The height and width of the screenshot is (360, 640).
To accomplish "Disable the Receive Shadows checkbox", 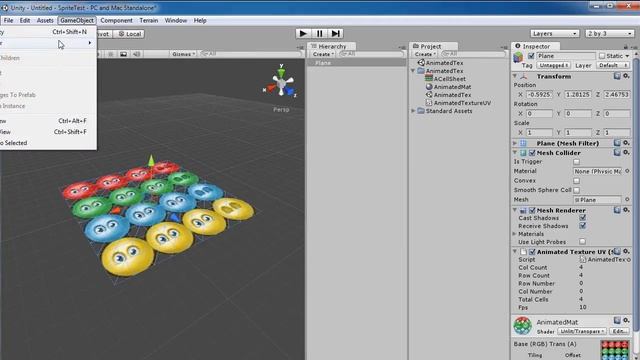I will tap(582, 226).
